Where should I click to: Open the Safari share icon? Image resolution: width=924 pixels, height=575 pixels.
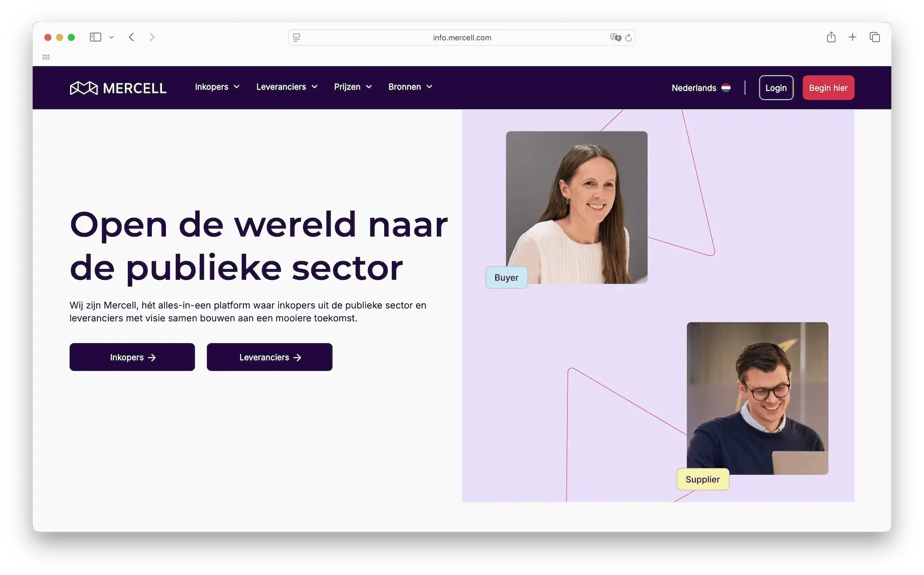tap(831, 37)
